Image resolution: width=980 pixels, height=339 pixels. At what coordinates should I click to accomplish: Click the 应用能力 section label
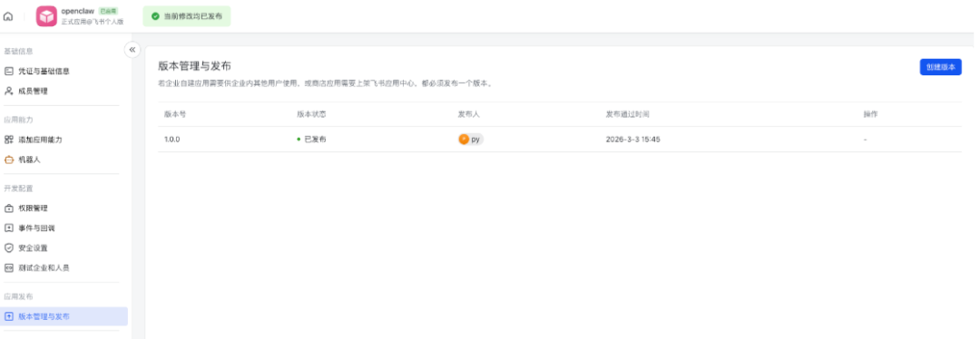point(18,120)
